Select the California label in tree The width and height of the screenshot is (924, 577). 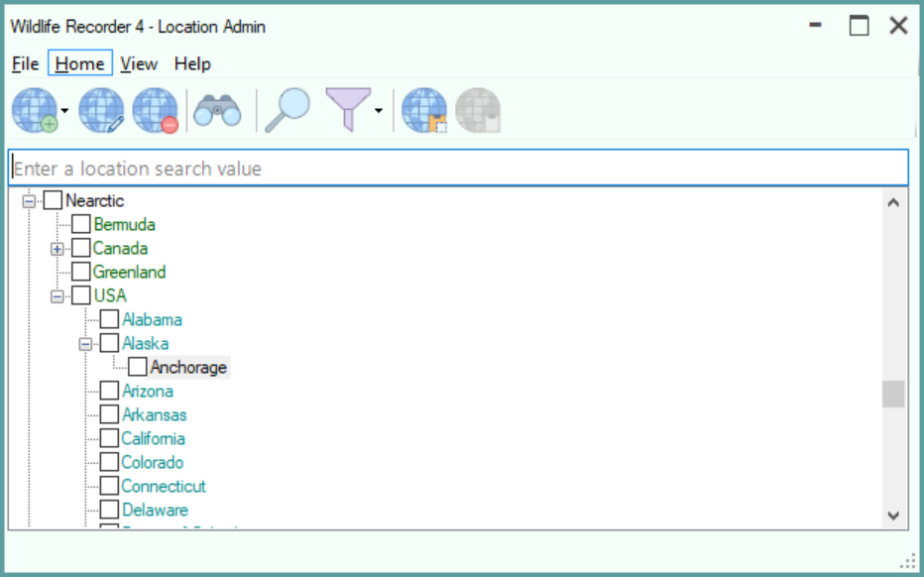[154, 438]
